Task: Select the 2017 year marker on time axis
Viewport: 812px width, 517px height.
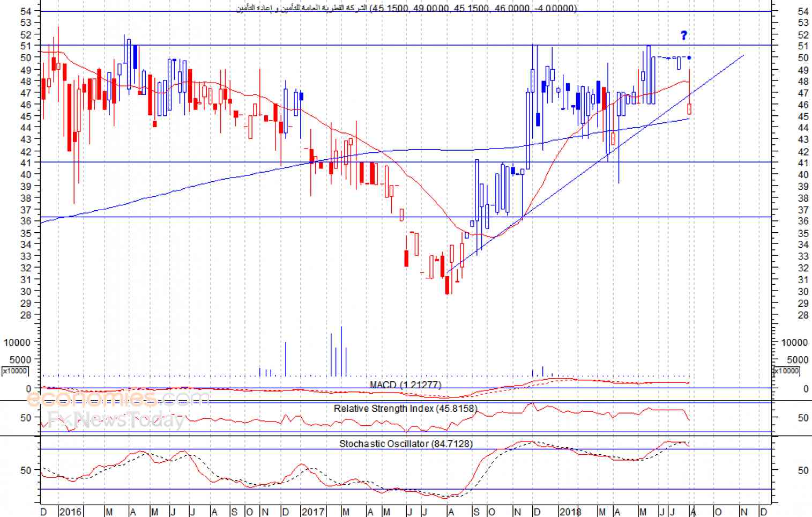Action: click(x=312, y=512)
